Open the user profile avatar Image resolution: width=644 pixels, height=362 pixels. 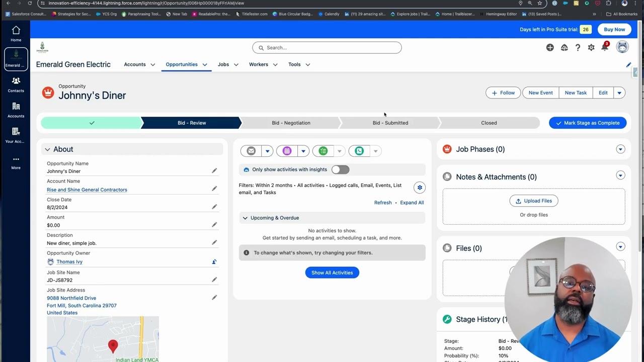click(622, 47)
